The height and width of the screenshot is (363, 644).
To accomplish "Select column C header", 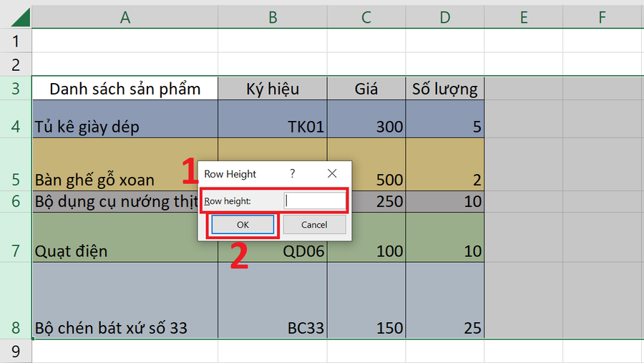I will click(366, 17).
